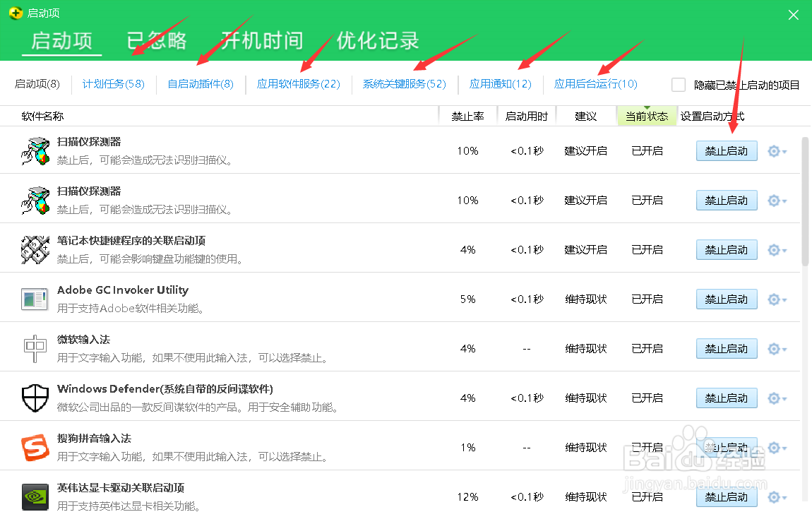Select 搜狗拼音输入法 title text
Screen dimensions: 812x512
[94, 439]
